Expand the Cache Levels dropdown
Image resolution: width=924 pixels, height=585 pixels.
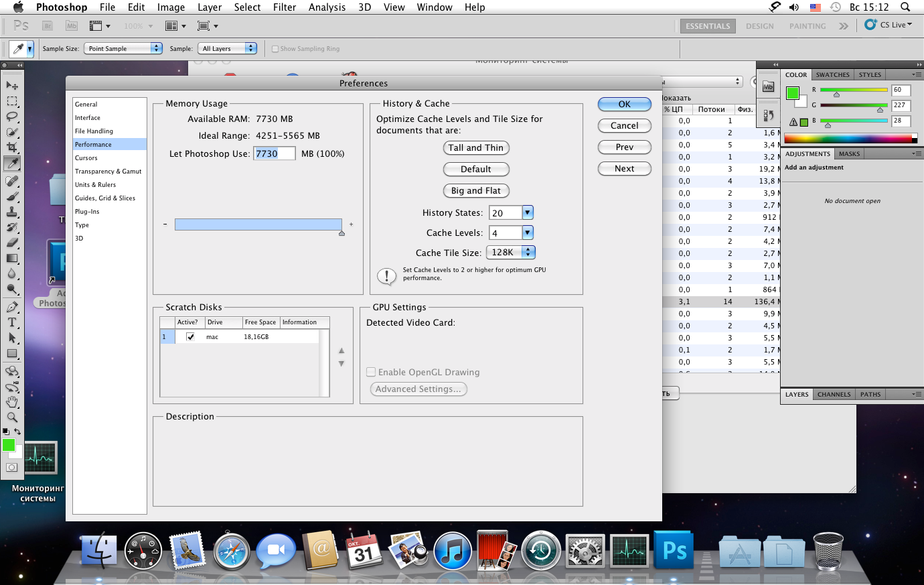point(528,233)
